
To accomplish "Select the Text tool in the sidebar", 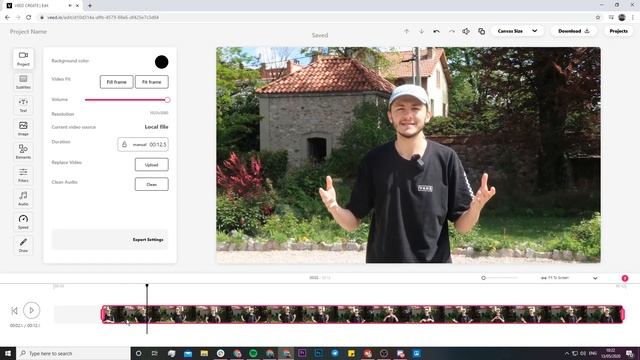I will pos(23,105).
